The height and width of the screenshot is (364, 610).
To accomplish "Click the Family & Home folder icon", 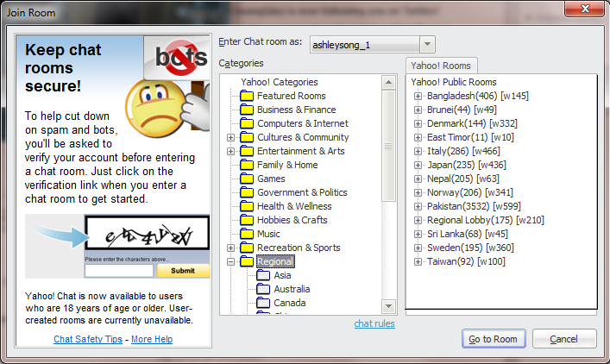I will [x=247, y=165].
